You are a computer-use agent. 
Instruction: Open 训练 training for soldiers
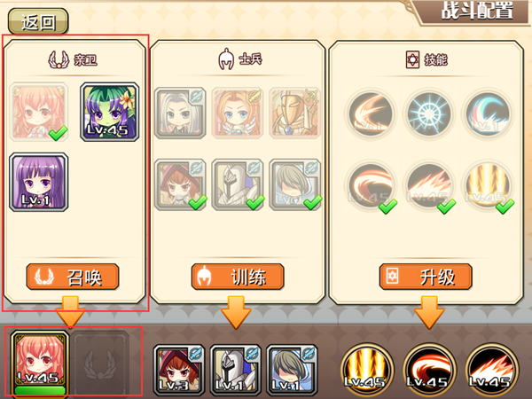click(238, 277)
